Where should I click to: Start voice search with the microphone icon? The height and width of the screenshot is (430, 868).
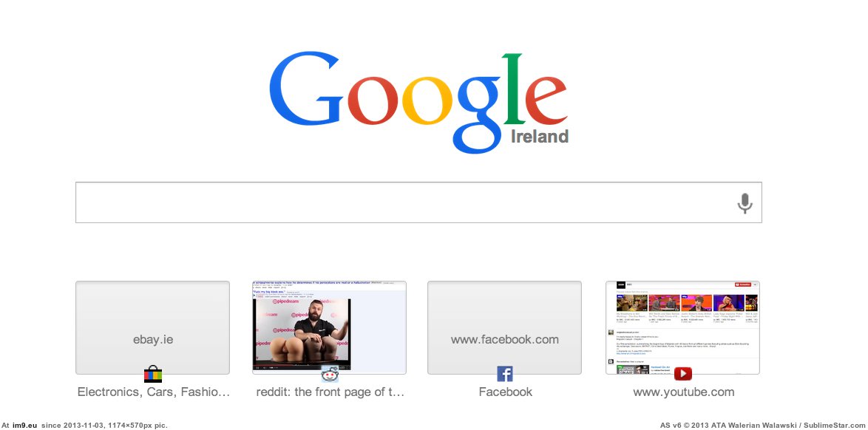745,203
